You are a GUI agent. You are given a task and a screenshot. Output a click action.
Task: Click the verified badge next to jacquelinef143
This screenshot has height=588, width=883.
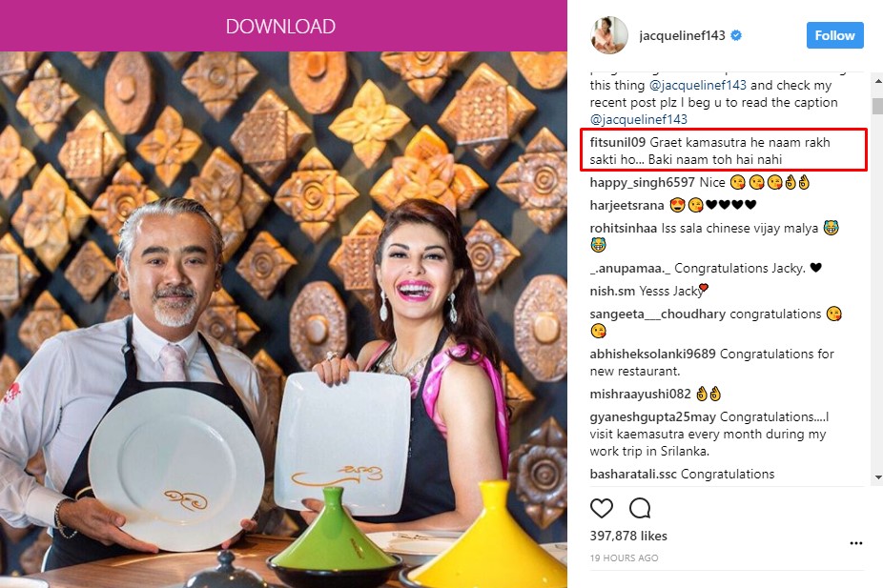click(736, 35)
